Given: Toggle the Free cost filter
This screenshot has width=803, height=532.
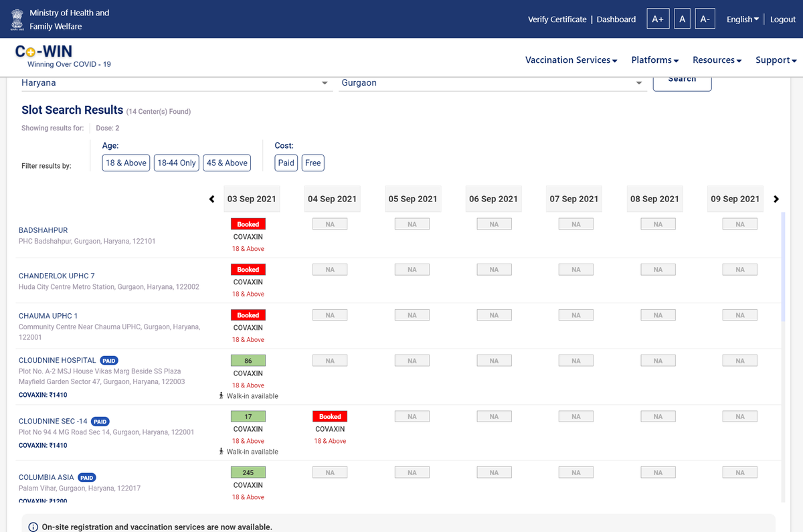Looking at the screenshot, I should pyautogui.click(x=313, y=163).
